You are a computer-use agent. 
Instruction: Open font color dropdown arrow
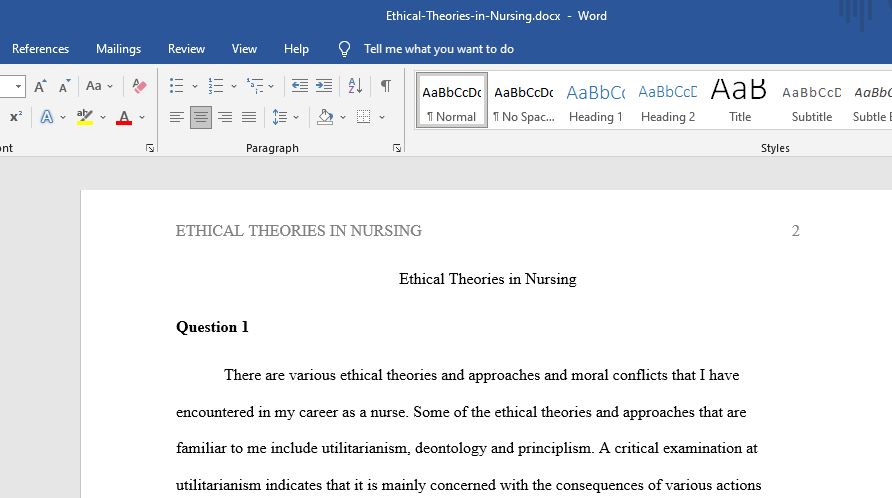[x=142, y=117]
